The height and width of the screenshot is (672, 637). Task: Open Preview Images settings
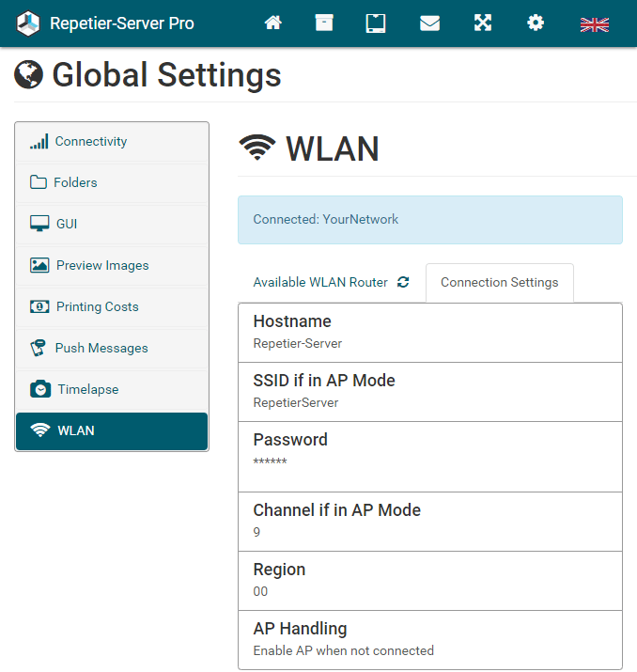(x=112, y=265)
